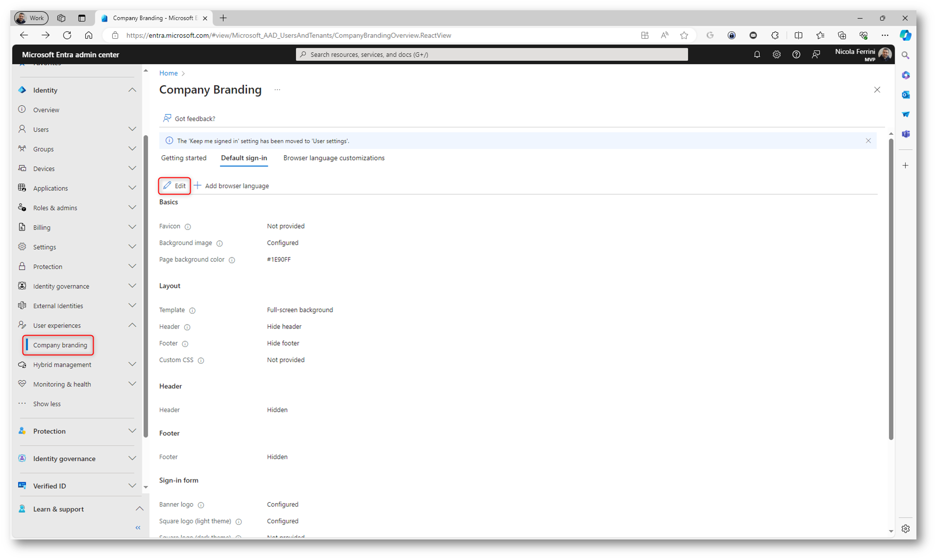937x560 pixels.
Task: Expand the Groups menu
Action: [132, 149]
